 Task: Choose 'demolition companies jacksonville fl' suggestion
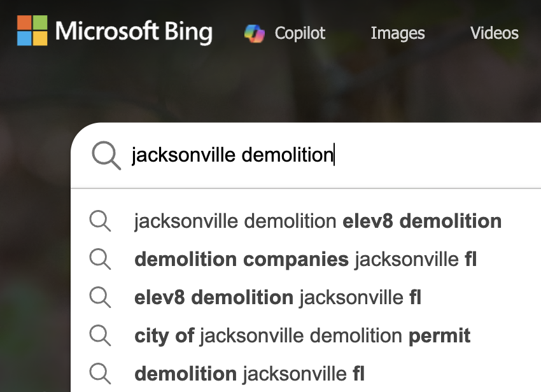pos(306,260)
